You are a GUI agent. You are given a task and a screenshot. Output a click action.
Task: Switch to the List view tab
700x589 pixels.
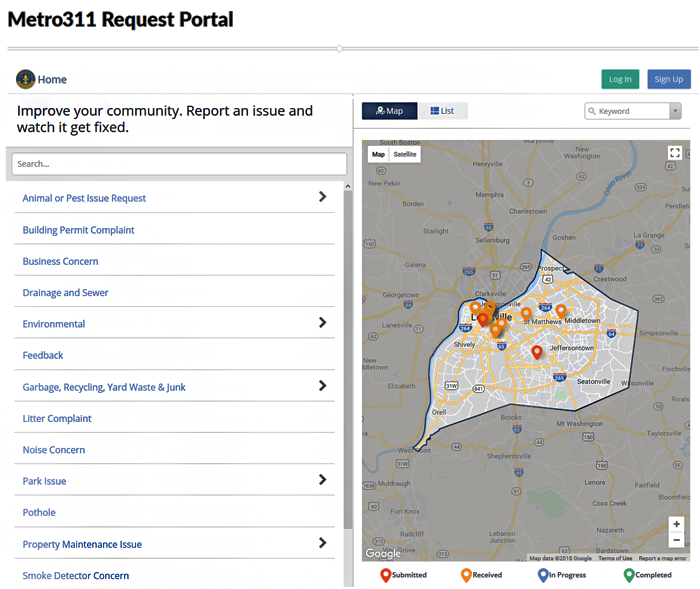(442, 111)
